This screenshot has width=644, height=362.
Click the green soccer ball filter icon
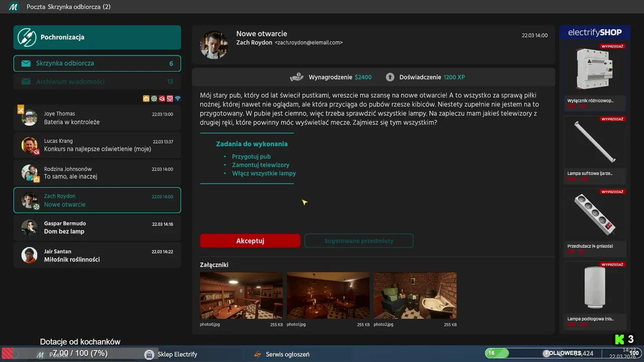154,99
